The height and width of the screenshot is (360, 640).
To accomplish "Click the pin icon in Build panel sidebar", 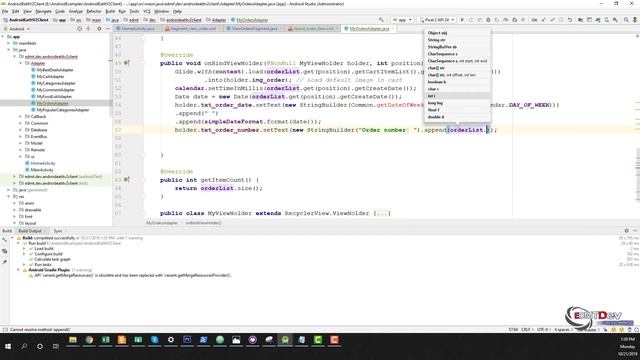I will click(x=4, y=262).
